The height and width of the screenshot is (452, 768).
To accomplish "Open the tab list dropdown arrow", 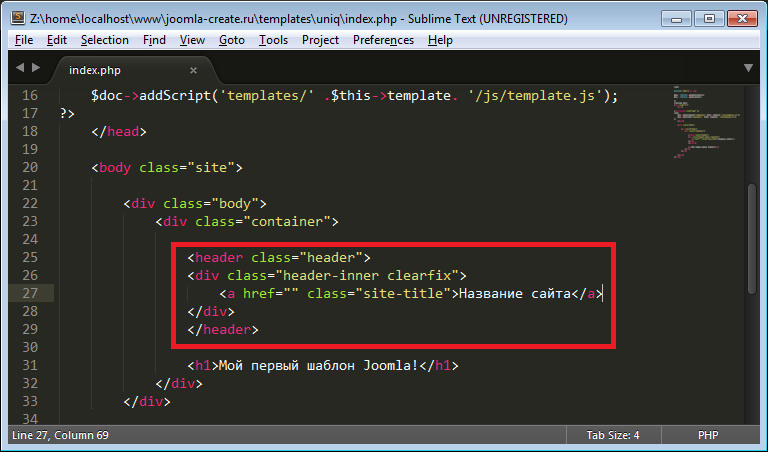I will tap(748, 68).
